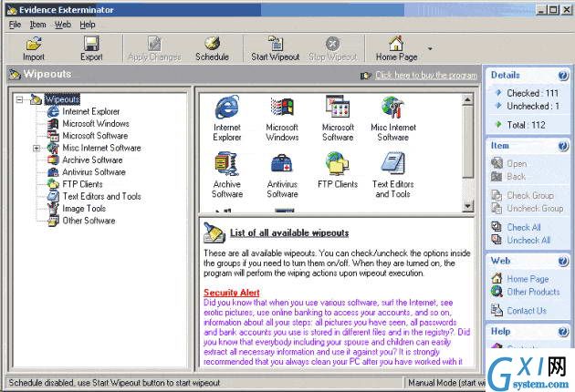Click the Export floppy disk icon
This screenshot has width=575, height=392.
pyautogui.click(x=91, y=44)
